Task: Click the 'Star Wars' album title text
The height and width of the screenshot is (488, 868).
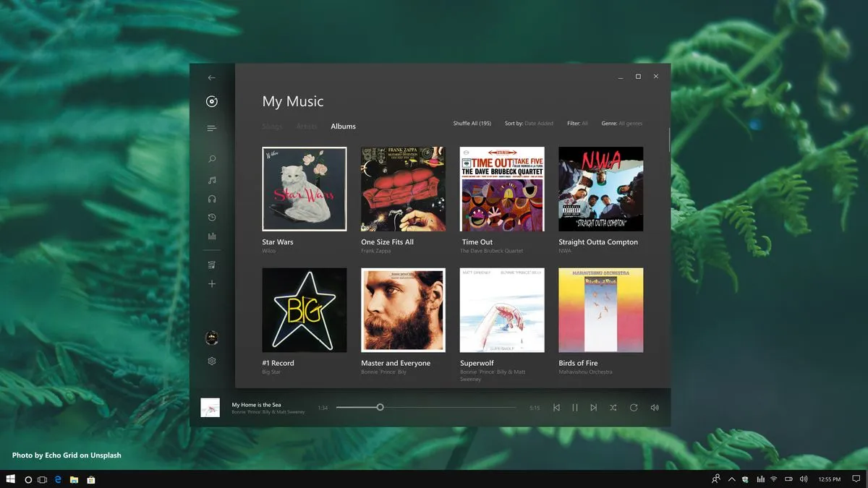Action: tap(278, 242)
